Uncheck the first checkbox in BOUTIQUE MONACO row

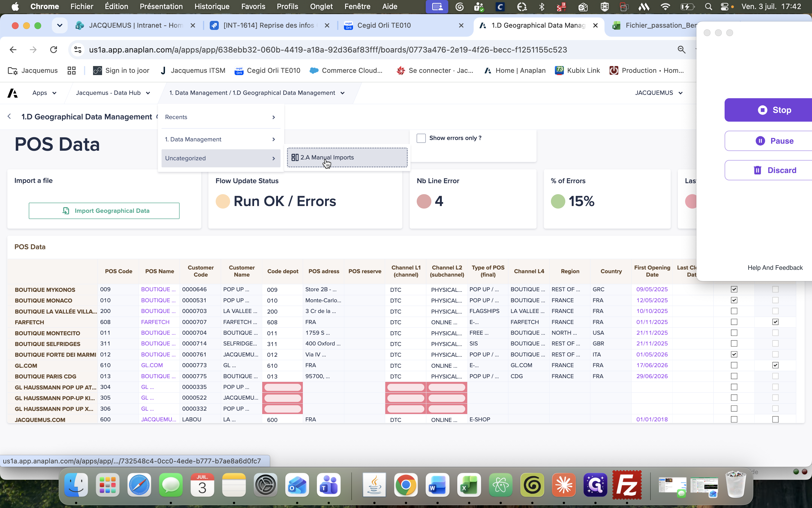(734, 300)
